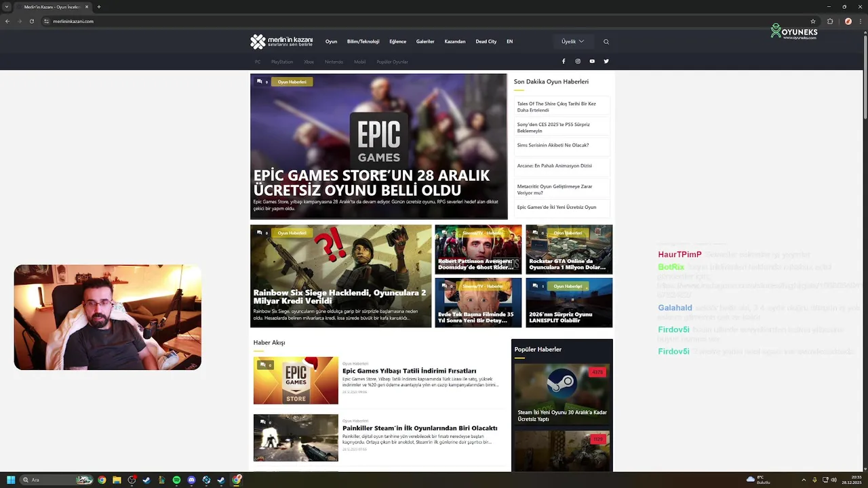The image size is (868, 488).
Task: Open the Bilim/Teknoloji menu
Action: tap(363, 41)
